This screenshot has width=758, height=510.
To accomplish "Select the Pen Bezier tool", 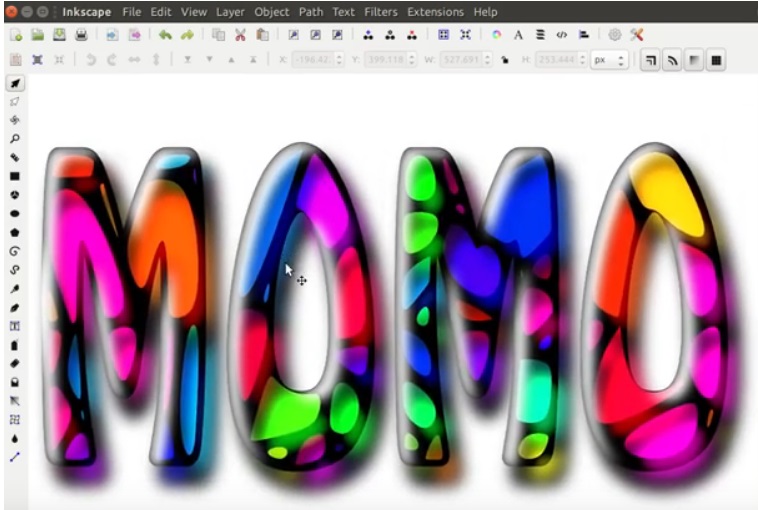I will coord(15,289).
